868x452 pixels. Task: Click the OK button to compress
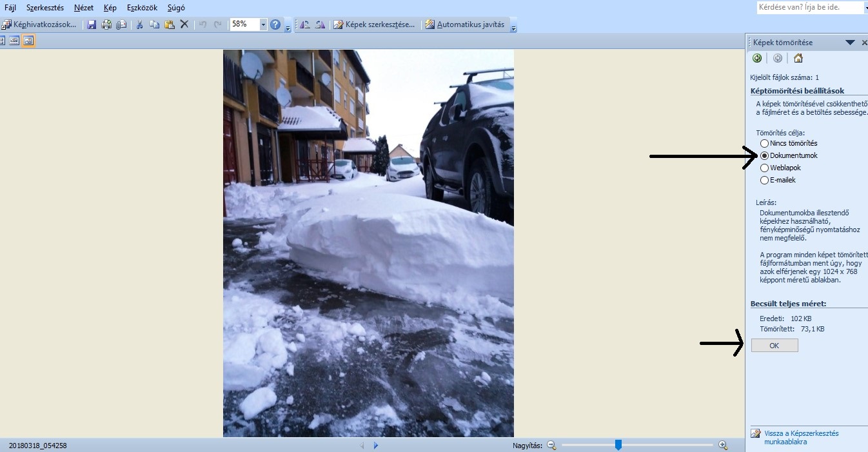point(774,346)
